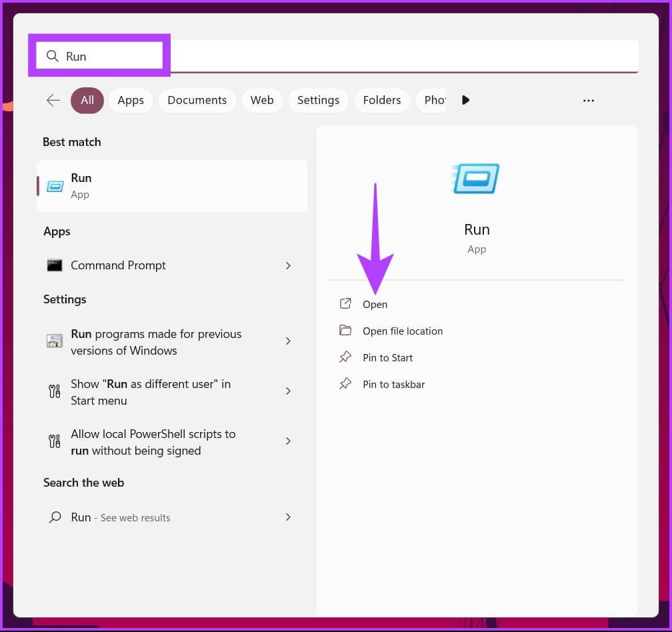Click the large Run app icon in preview
The height and width of the screenshot is (632, 672).
pyautogui.click(x=476, y=179)
